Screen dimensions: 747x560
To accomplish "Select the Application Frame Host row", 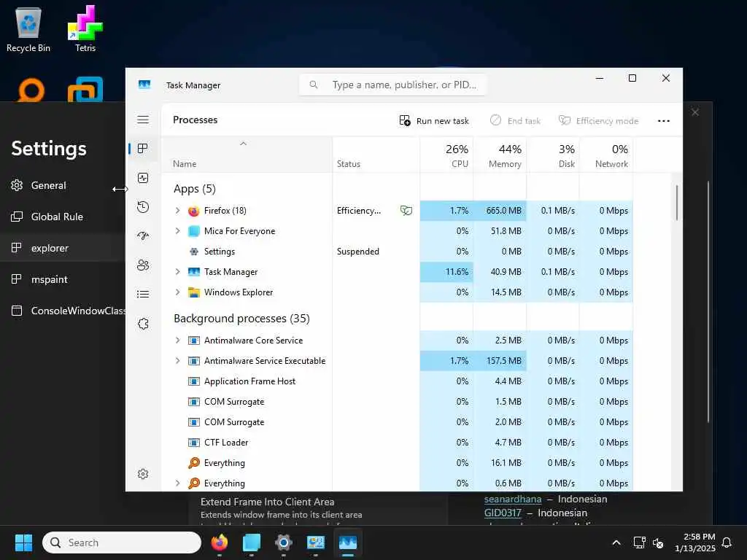I will [397, 381].
